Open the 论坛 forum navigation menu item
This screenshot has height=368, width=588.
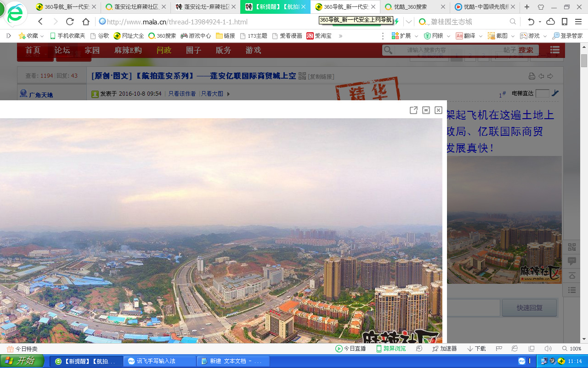click(62, 50)
